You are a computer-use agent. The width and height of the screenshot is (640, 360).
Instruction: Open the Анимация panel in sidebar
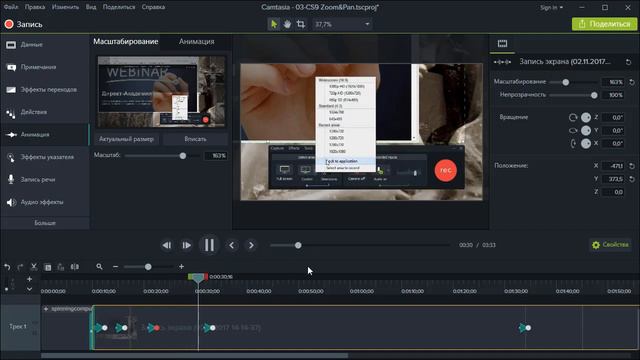pyautogui.click(x=45, y=134)
